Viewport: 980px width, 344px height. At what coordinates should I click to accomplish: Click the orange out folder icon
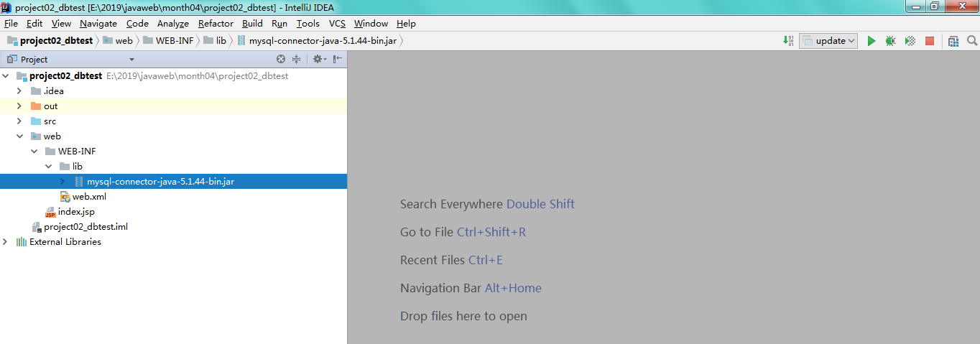36,106
